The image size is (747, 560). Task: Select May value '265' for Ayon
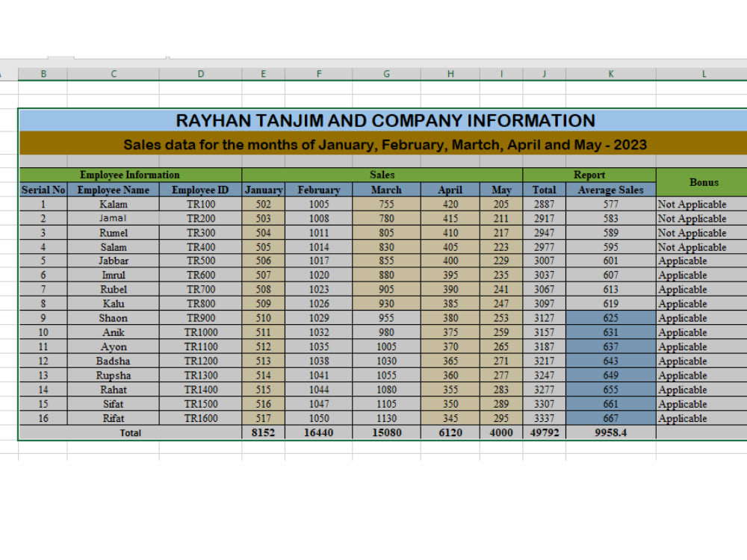click(x=501, y=346)
